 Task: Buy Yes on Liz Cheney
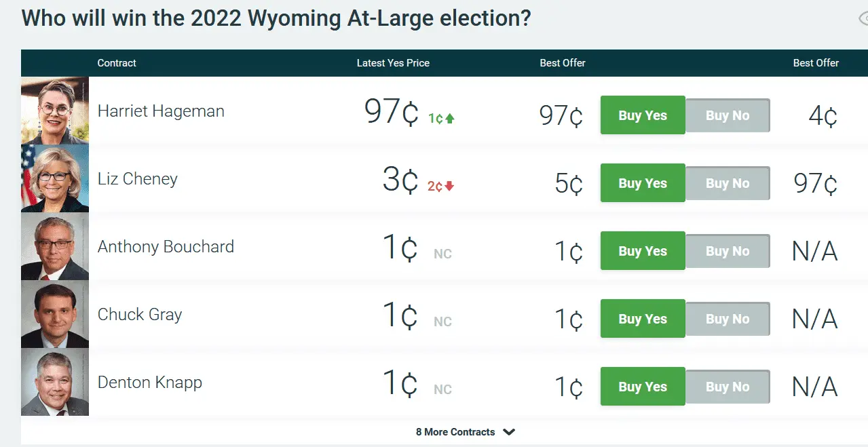[x=642, y=183]
